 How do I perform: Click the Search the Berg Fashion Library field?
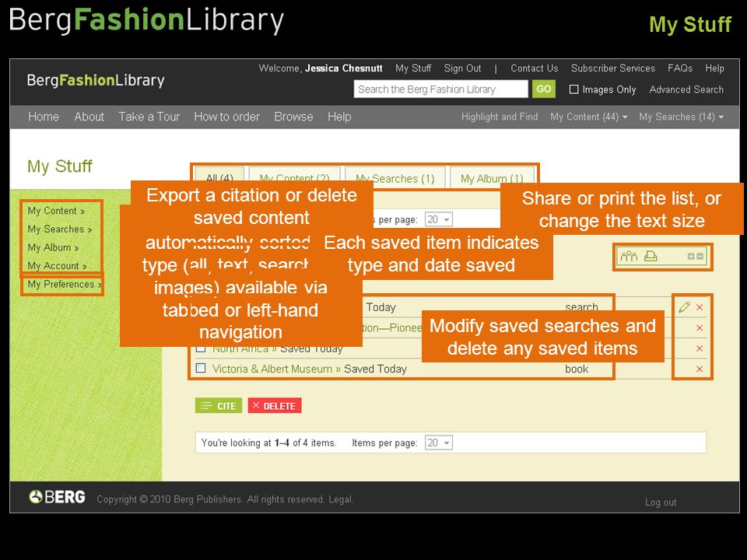[440, 89]
